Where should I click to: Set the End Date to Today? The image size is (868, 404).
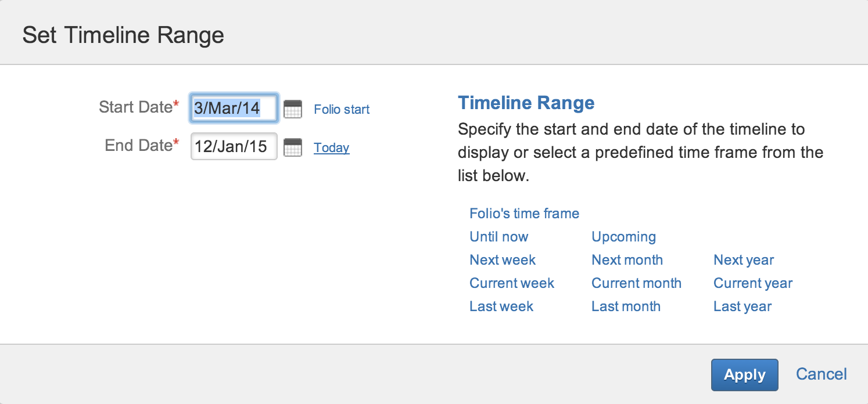coord(332,147)
